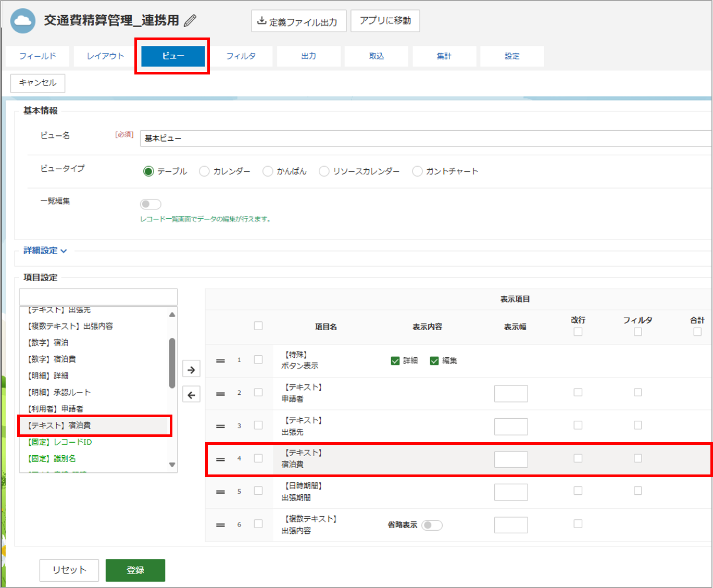Click the アプリに移動 button
Viewport: 713px width, 588px height.
385,21
